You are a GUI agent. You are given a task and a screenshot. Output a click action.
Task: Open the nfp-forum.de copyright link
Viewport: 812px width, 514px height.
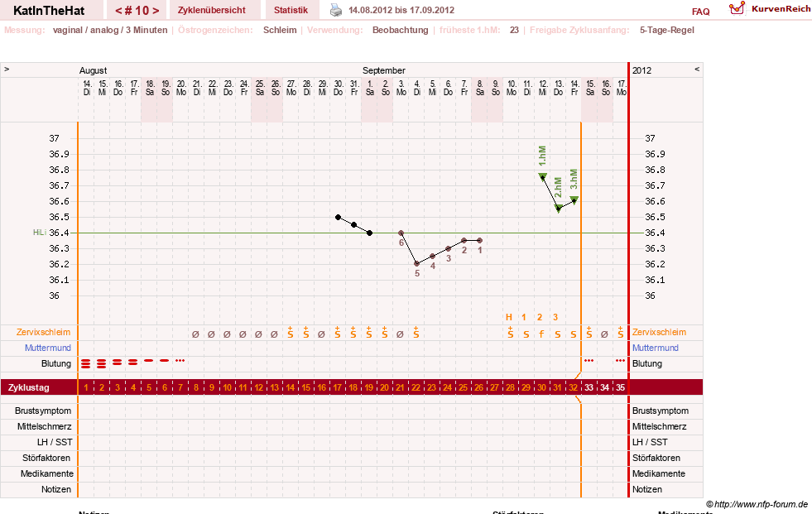tap(757, 504)
